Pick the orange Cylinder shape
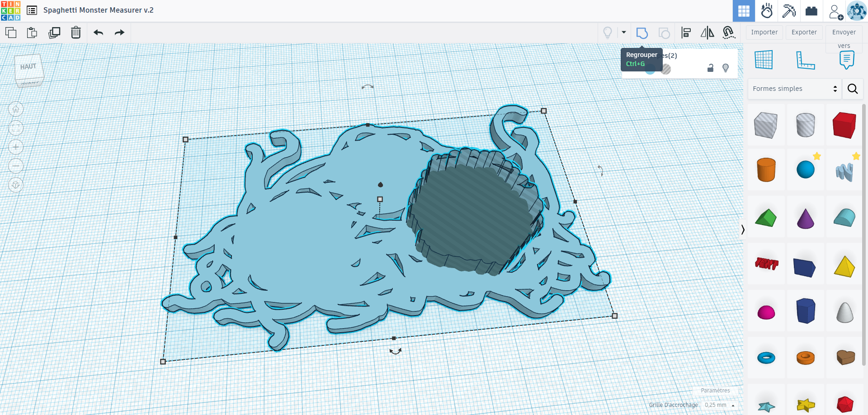This screenshot has height=415, width=868. click(766, 170)
